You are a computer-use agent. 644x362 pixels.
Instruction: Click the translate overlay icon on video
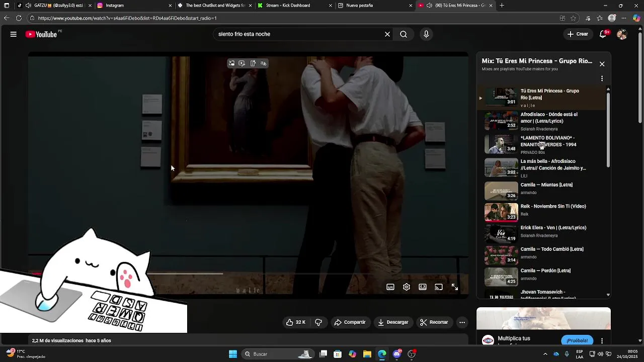click(263, 63)
